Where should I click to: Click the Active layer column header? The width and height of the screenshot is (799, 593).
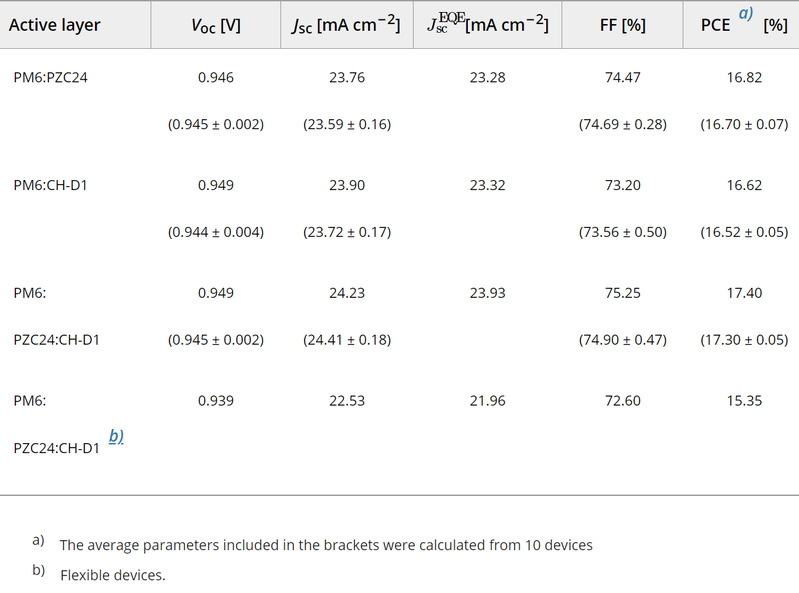coord(55,25)
